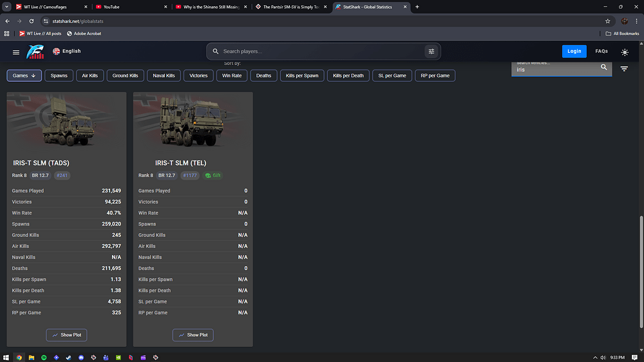The height and width of the screenshot is (362, 644).
Task: Click the TEL card BR 12.7 badge
Action: 167,175
